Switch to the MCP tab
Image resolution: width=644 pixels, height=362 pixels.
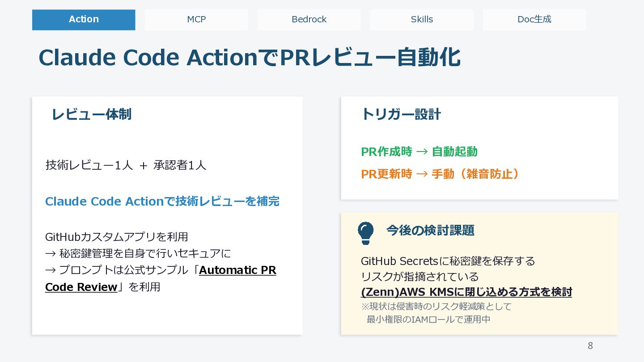196,20
